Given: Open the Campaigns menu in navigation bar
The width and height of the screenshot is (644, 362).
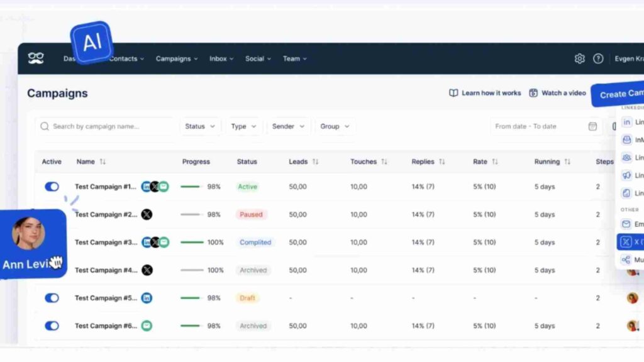Looking at the screenshot, I should pyautogui.click(x=176, y=58).
